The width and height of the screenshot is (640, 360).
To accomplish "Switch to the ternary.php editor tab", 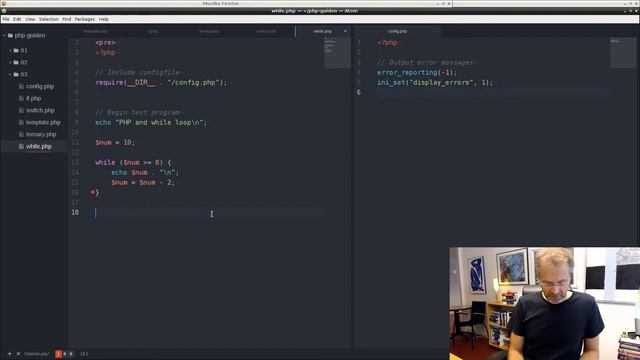I will point(209,31).
